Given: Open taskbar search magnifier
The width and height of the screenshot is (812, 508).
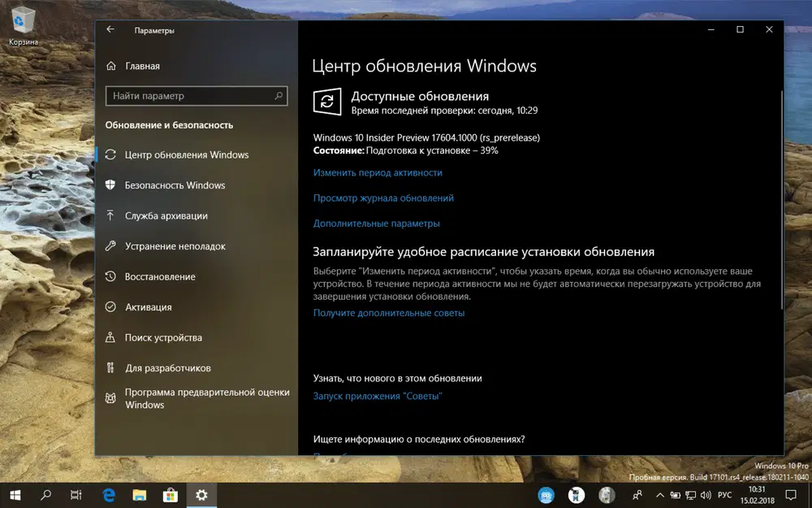Looking at the screenshot, I should [45, 495].
